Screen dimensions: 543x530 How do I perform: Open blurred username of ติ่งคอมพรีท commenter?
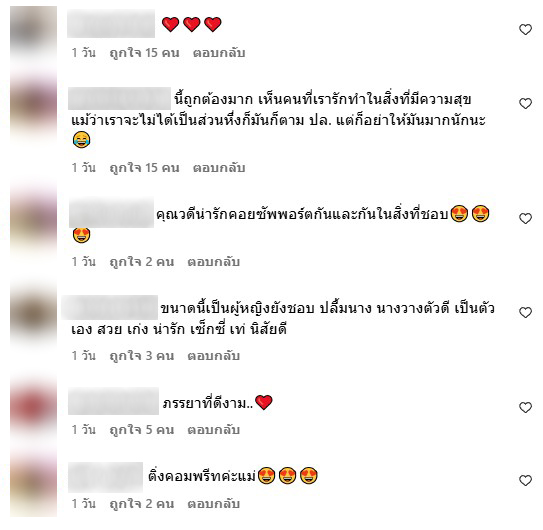[105, 477]
